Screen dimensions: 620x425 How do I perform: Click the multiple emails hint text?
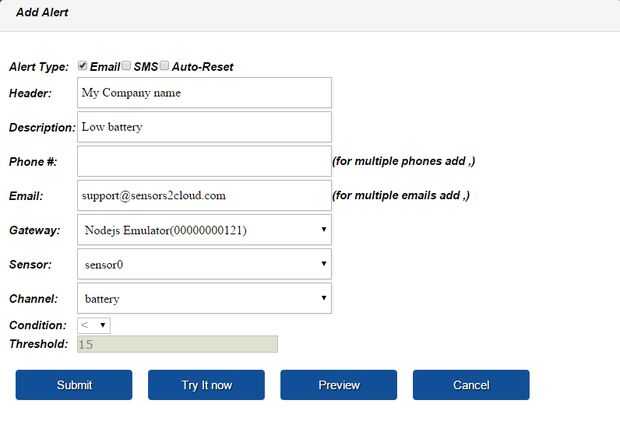coord(401,195)
